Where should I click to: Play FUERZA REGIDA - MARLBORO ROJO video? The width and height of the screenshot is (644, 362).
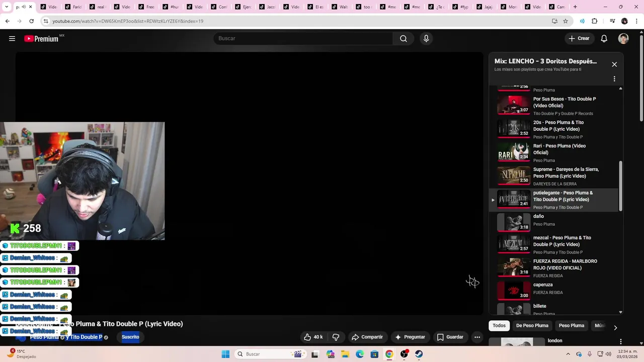pyautogui.click(x=553, y=268)
